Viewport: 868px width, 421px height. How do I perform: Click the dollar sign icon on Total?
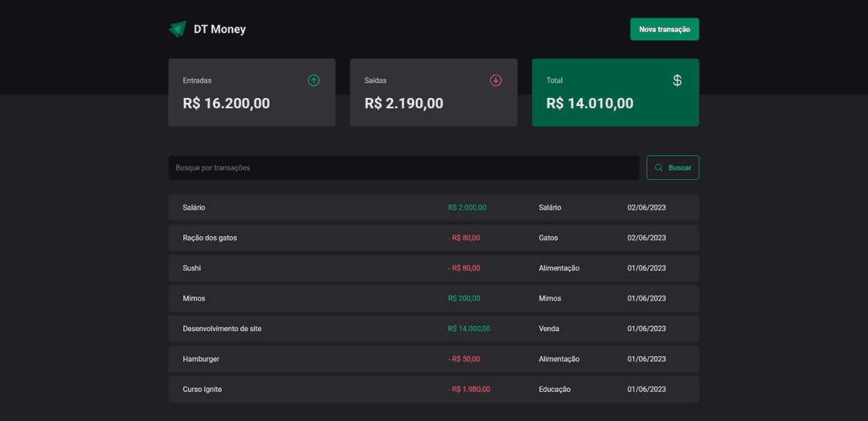[x=678, y=80]
